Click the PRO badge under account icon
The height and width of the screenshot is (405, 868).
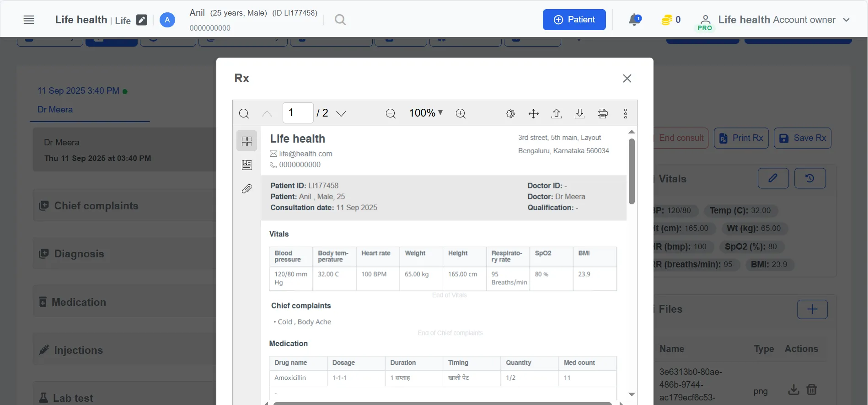pyautogui.click(x=705, y=28)
